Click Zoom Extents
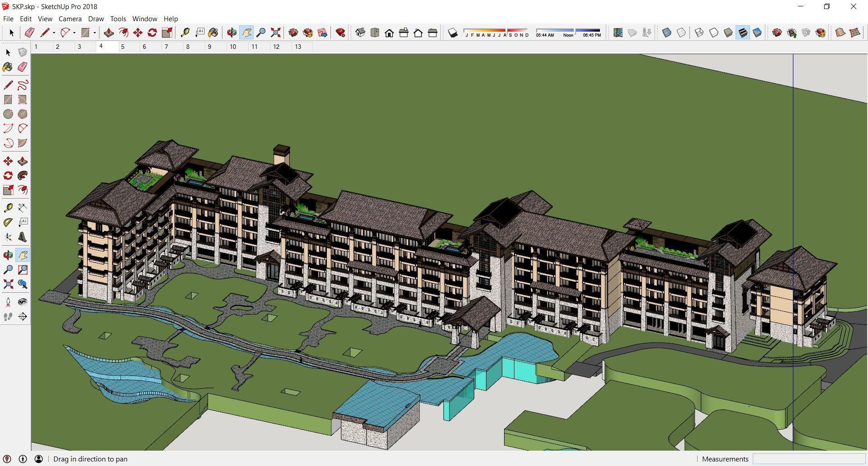This screenshot has width=868, height=466. coord(275,33)
